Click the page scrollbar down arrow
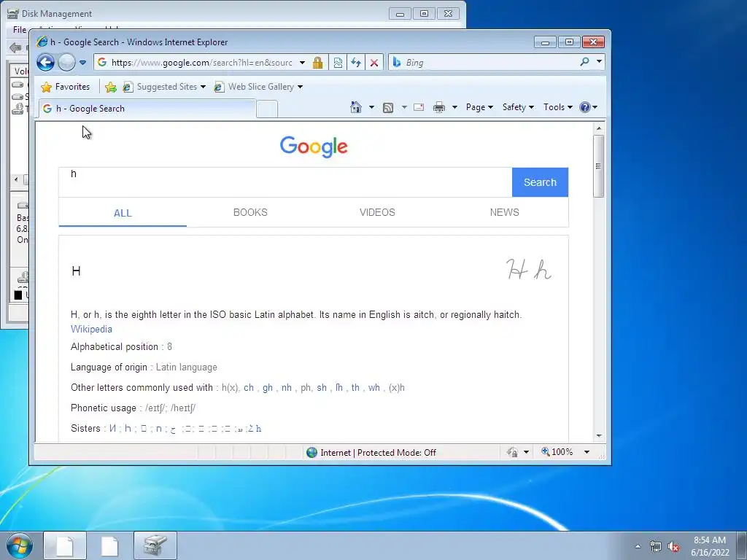Image resolution: width=747 pixels, height=560 pixels. 599,436
